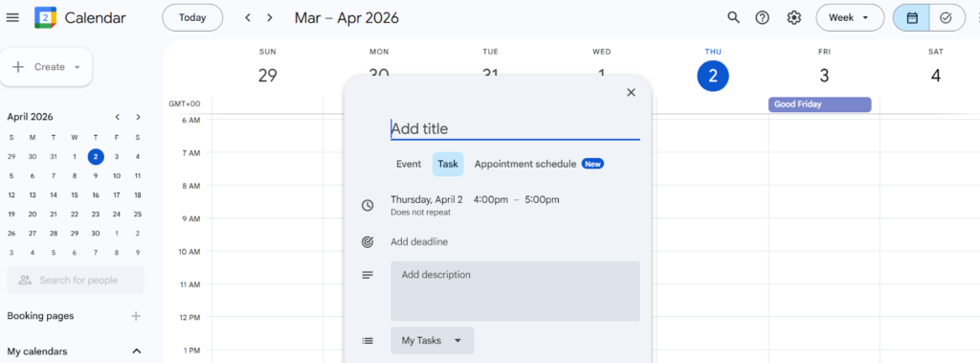Viewport: 980px width, 363px height.
Task: Open the Settings gear menu
Action: click(793, 17)
